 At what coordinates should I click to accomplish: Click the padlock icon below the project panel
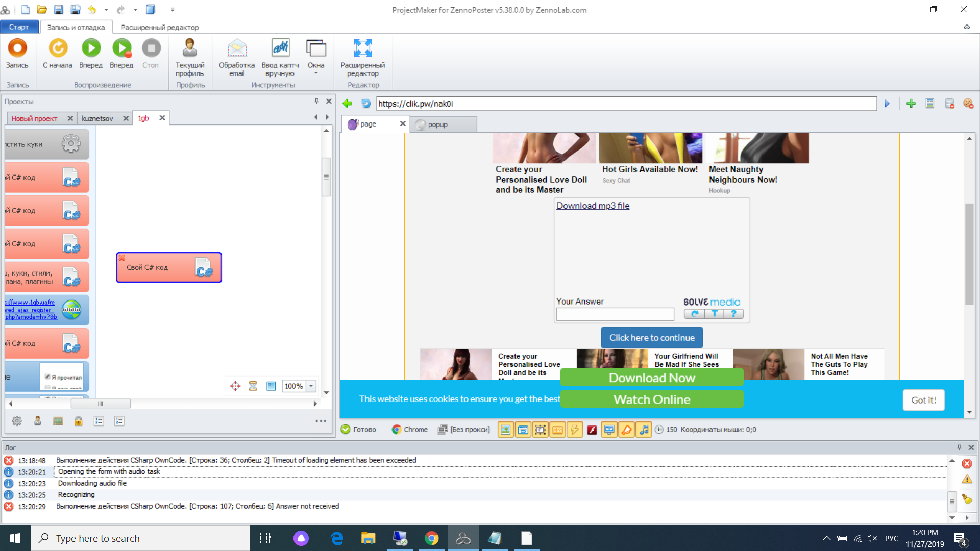79,421
